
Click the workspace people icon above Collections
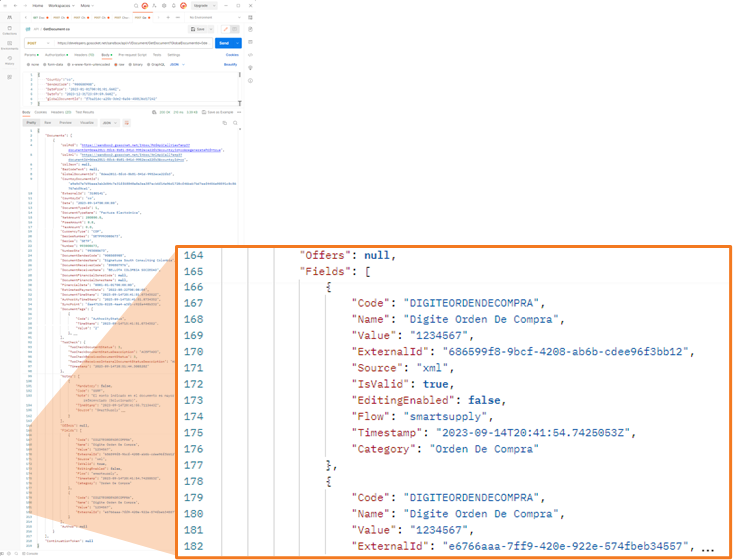click(10, 17)
